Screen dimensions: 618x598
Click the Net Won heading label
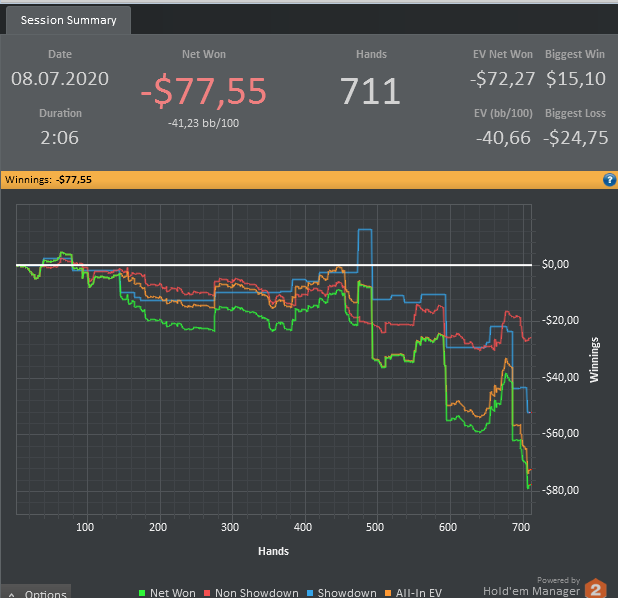204,54
